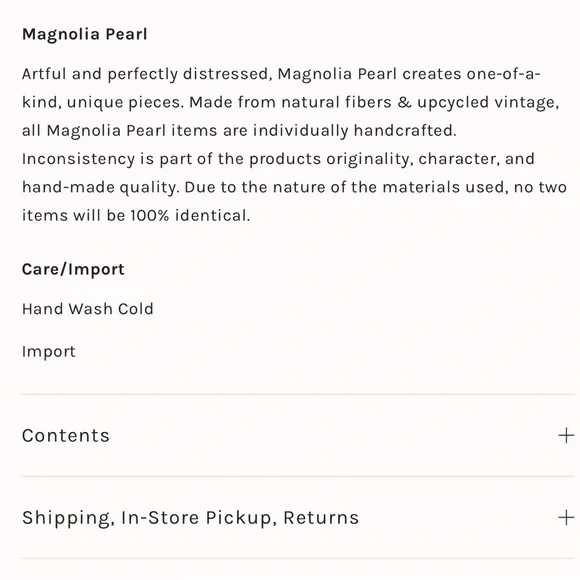The image size is (580, 580).
Task: Click the 'one-of-a-' hyphenated text
Action: (x=503, y=74)
